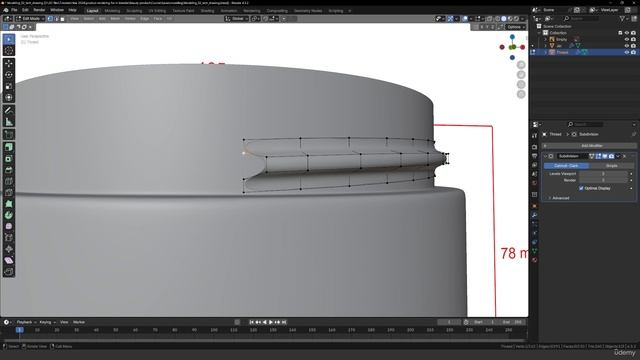This screenshot has height=360, width=640.
Task: Open the Edit Mode dropdown
Action: (x=30, y=19)
